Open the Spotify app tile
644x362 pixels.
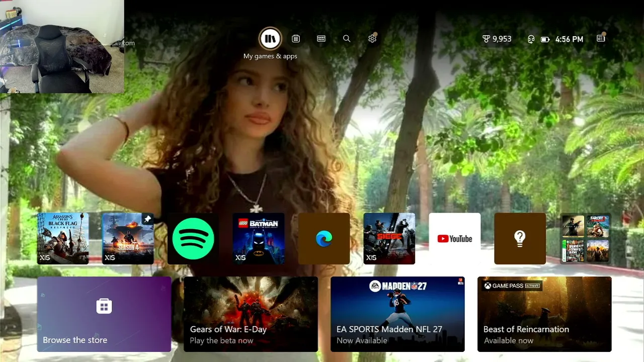193,238
